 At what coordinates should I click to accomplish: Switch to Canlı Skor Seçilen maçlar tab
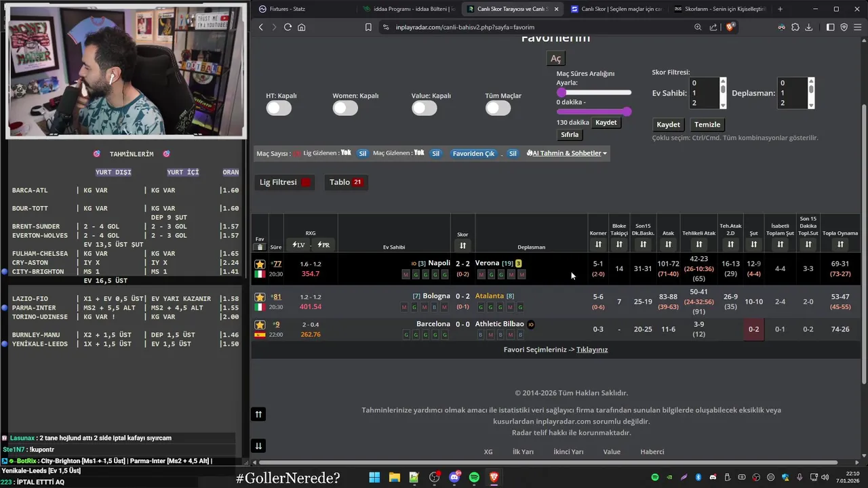pos(615,9)
